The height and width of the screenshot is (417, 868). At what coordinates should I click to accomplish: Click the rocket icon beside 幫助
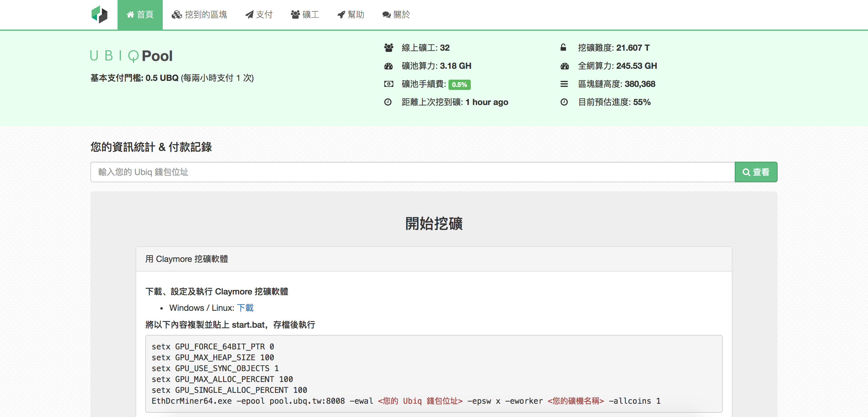coord(341,15)
